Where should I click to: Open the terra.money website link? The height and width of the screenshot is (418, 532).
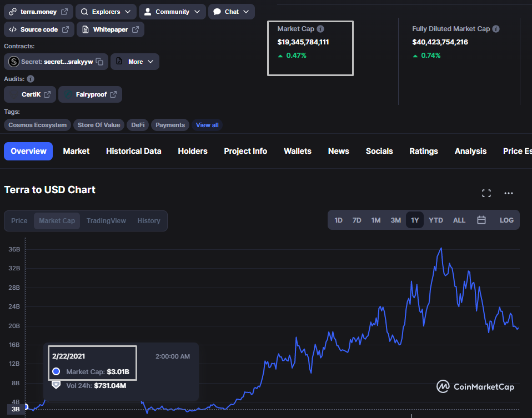38,12
